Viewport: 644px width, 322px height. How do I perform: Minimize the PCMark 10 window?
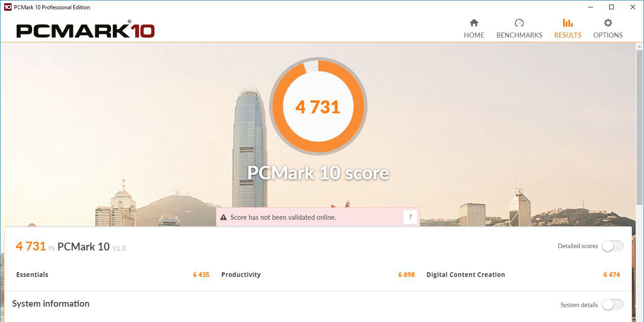click(591, 7)
